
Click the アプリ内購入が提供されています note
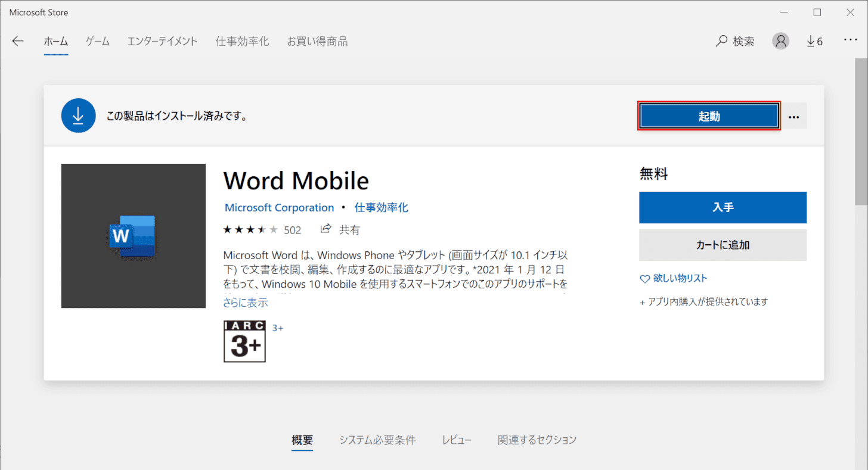(703, 302)
